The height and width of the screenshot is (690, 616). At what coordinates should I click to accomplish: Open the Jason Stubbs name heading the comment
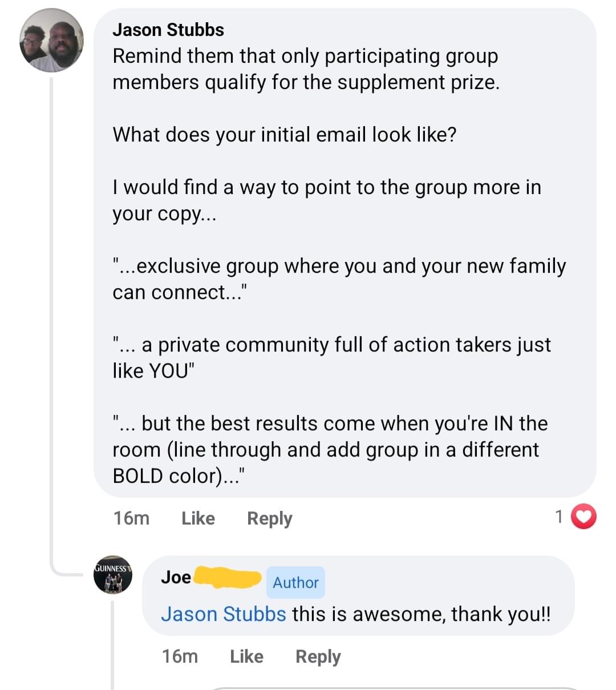[x=168, y=30]
